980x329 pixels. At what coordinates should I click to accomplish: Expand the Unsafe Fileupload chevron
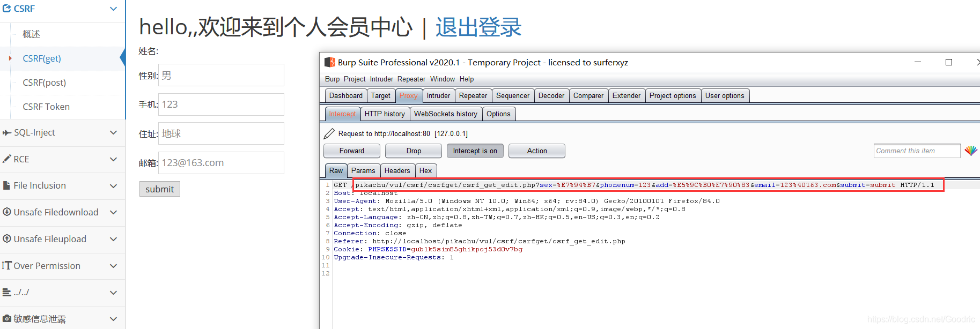pyautogui.click(x=113, y=239)
